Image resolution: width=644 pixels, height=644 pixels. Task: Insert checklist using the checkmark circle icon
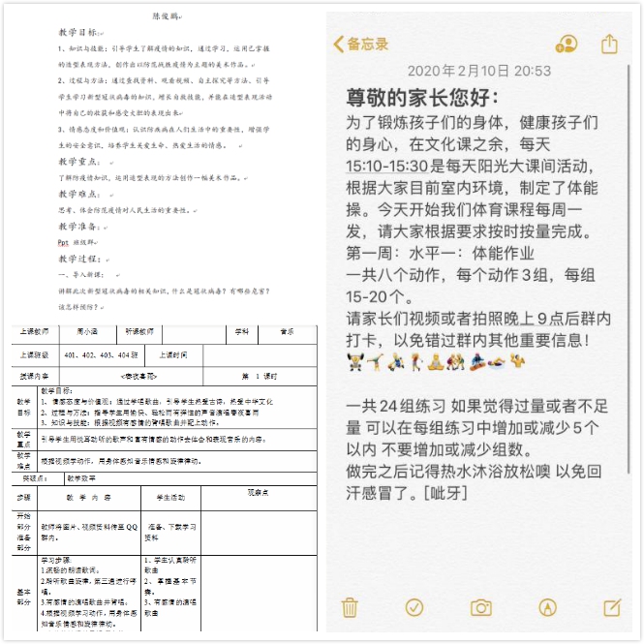coord(414,607)
